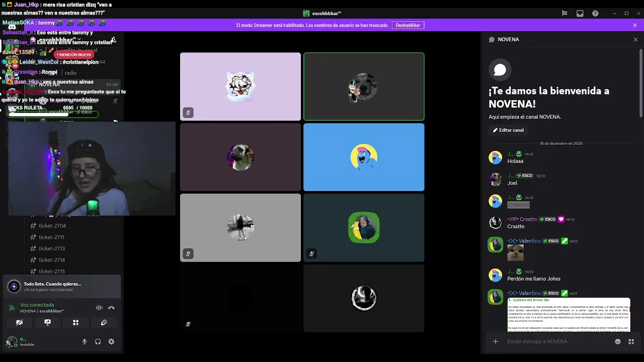Start screen share from voice panel
Viewport: 644px width, 362px height.
pos(48,322)
